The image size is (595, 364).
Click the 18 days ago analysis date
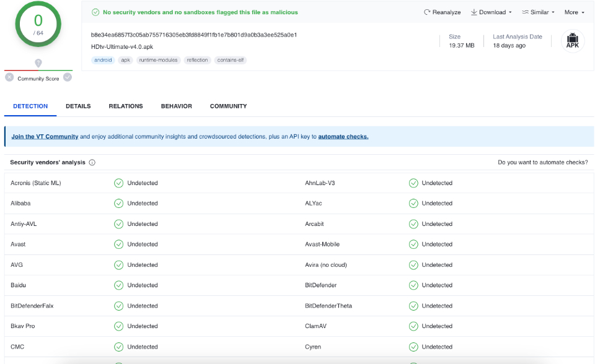(509, 46)
